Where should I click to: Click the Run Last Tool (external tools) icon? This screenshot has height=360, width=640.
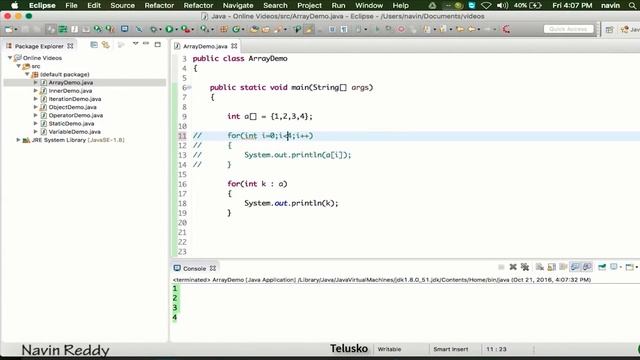click(185, 29)
